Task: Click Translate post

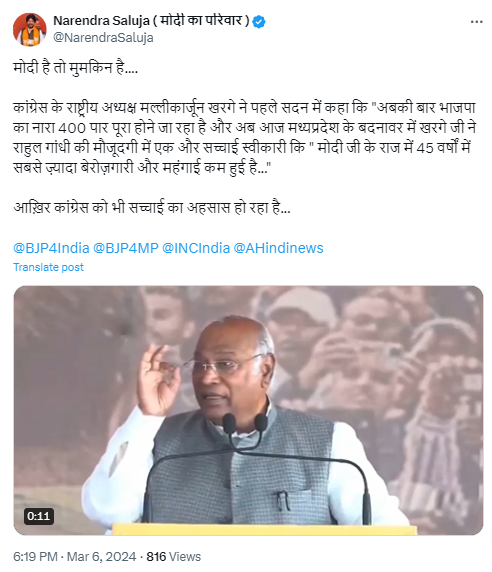Action: coord(49,267)
